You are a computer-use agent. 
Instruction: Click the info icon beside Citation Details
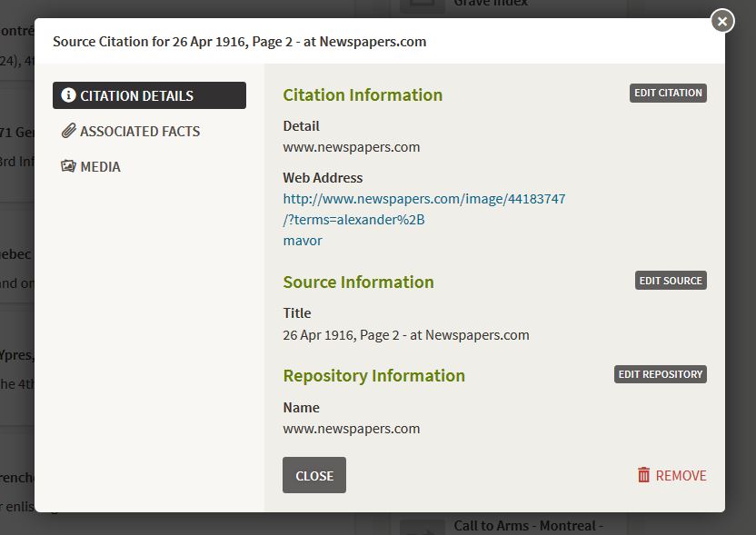click(68, 95)
